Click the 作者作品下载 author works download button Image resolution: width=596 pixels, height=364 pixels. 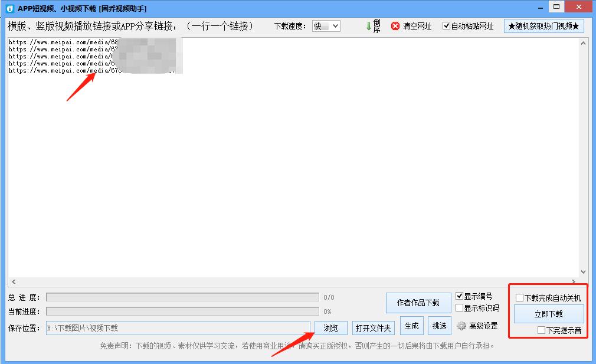click(418, 302)
